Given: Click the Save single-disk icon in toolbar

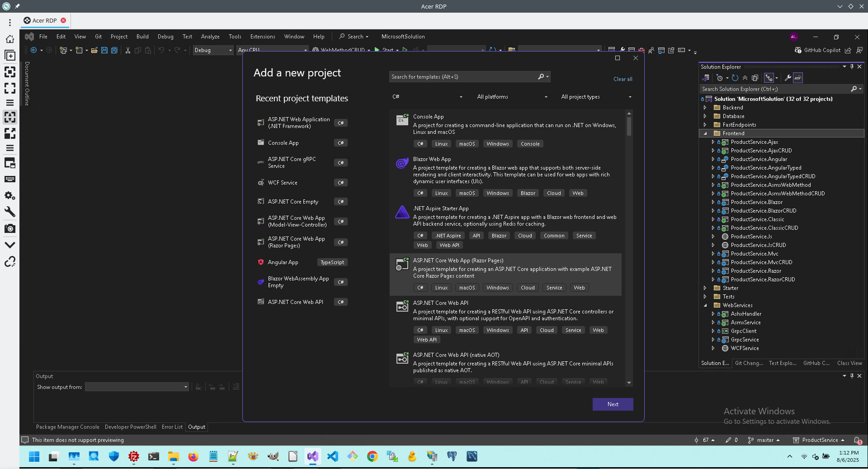Looking at the screenshot, I should click(104, 50).
